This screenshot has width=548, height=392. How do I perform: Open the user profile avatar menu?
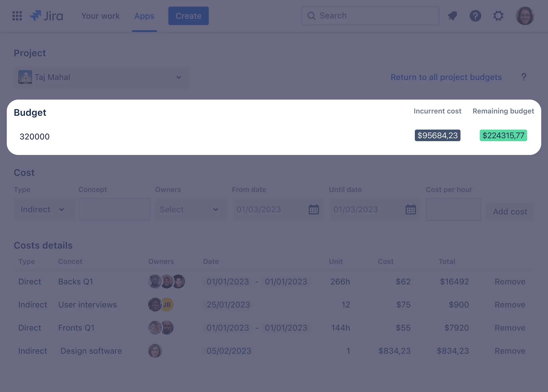[525, 16]
